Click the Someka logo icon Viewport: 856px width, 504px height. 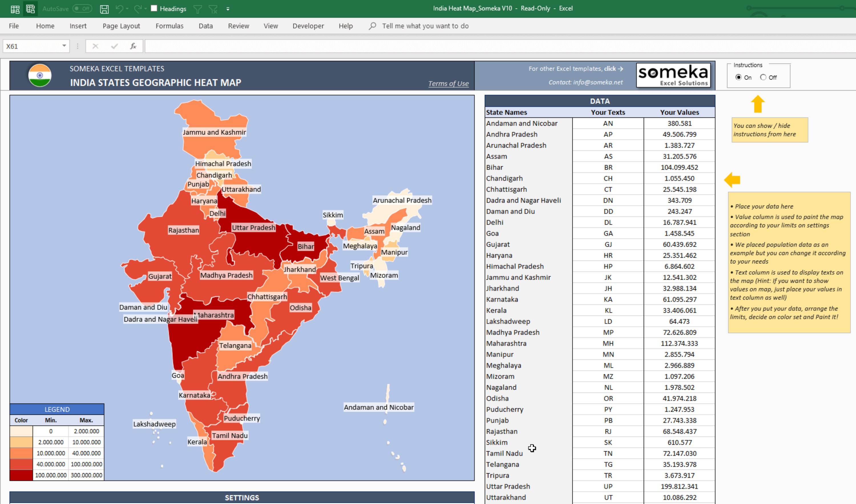tap(673, 74)
